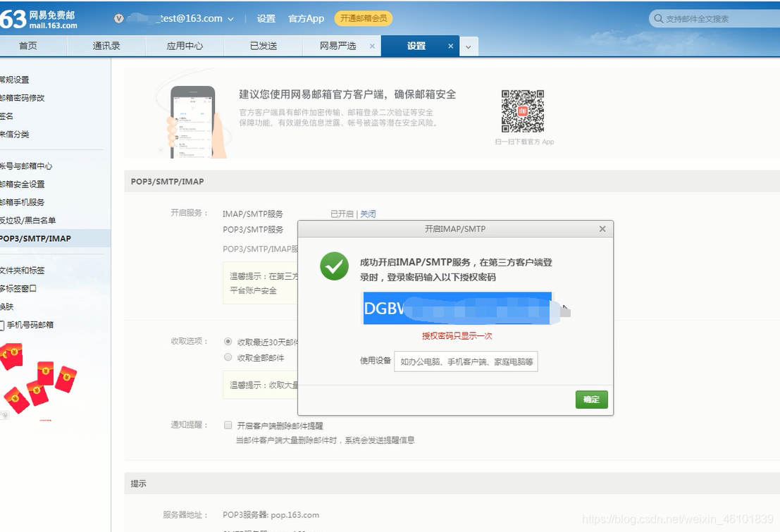Click 关闭 link for IMAP/SMTP服务
This screenshot has height=532, width=780.
[368, 214]
